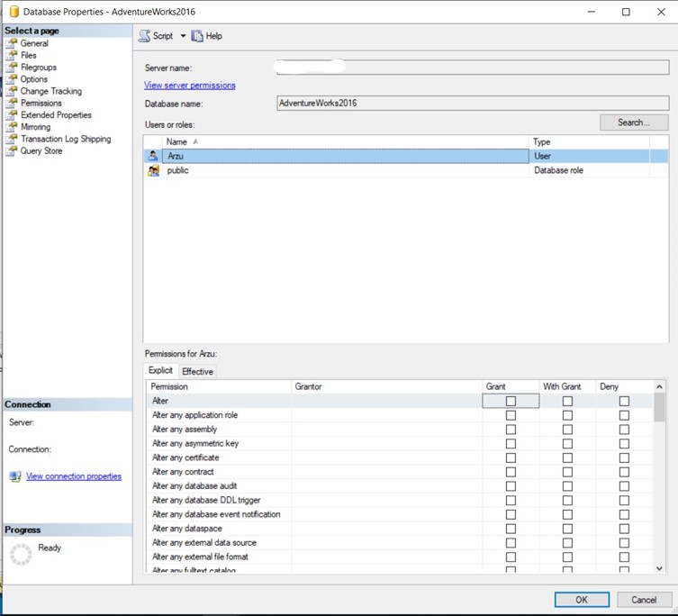Check Grant for Alter any dataspace

tap(511, 529)
